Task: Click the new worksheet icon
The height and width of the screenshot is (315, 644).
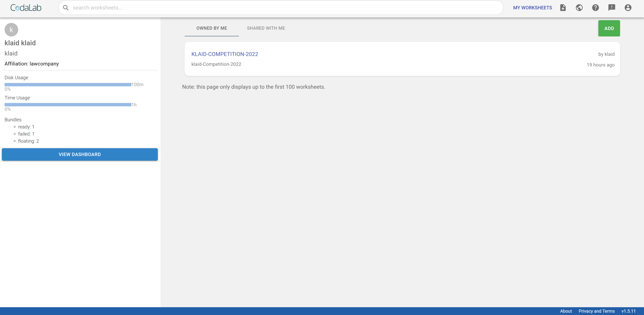Action: [563, 8]
